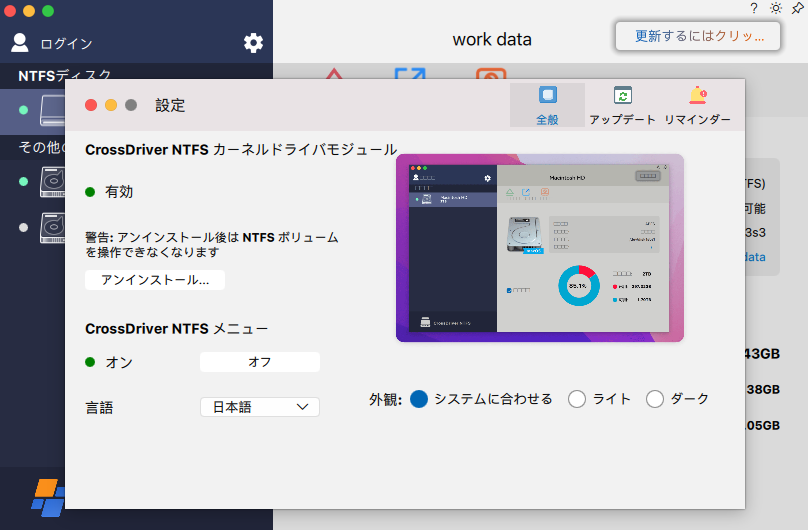
Task: Click the pin icon at top right
Action: pyautogui.click(x=797, y=8)
